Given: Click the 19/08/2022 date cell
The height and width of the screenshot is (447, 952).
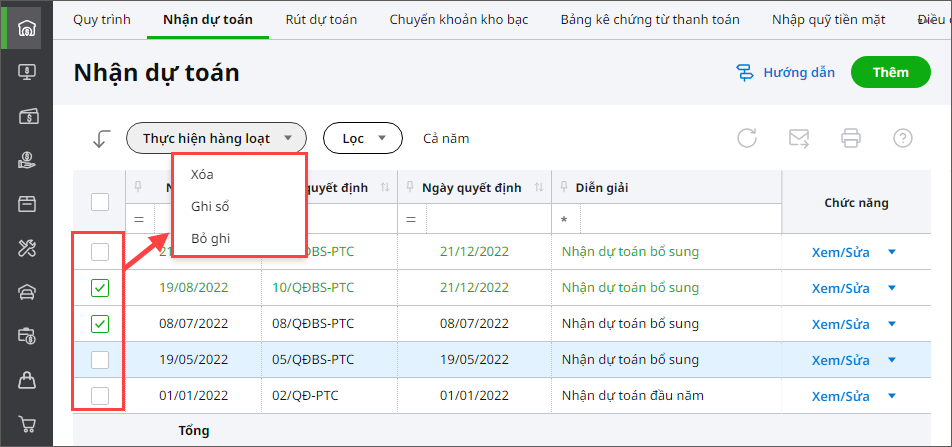Looking at the screenshot, I should tap(194, 288).
